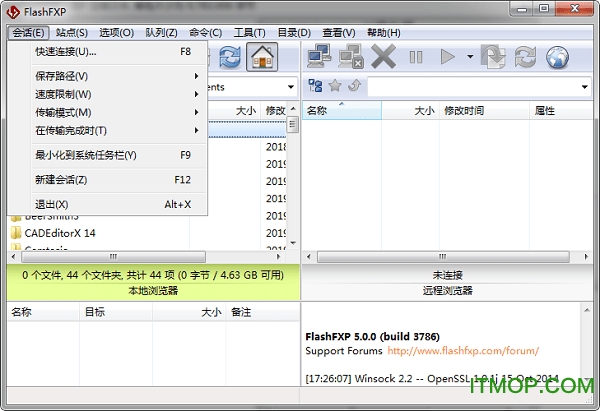Click the remote up-directory arrow icon
Image resolution: width=600 pixels, height=411 pixels.
pyautogui.click(x=354, y=86)
